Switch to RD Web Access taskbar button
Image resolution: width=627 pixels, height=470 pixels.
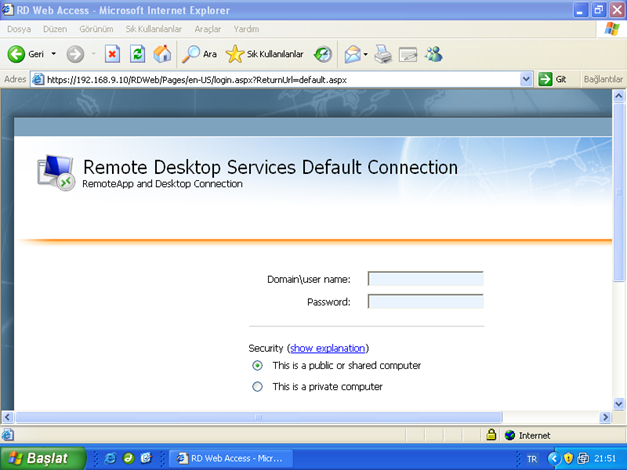click(231, 458)
